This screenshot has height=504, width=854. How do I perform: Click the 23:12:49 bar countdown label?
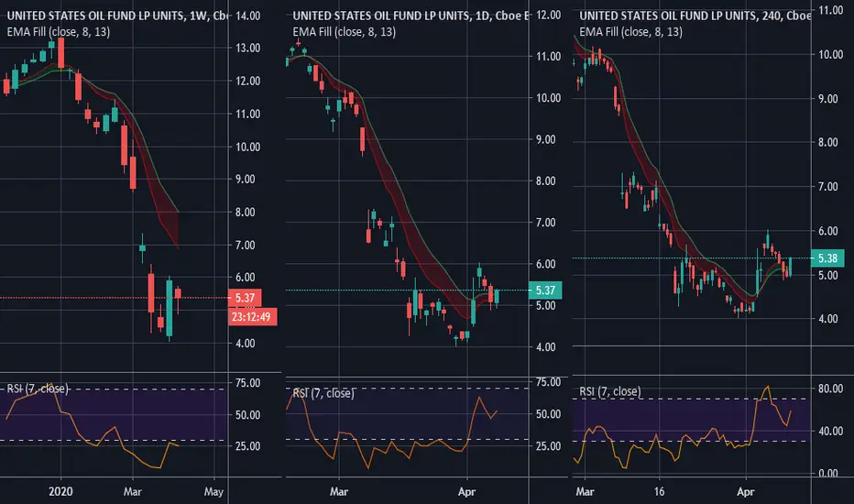click(253, 316)
